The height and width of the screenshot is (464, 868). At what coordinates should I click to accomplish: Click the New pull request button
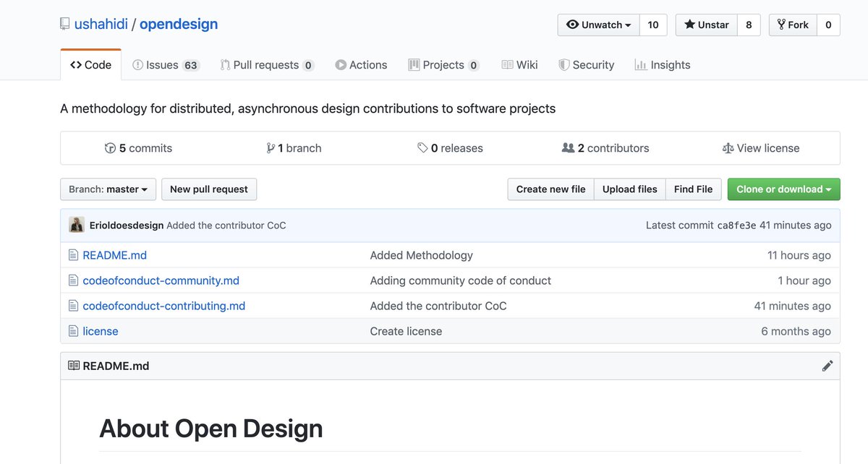tap(209, 189)
